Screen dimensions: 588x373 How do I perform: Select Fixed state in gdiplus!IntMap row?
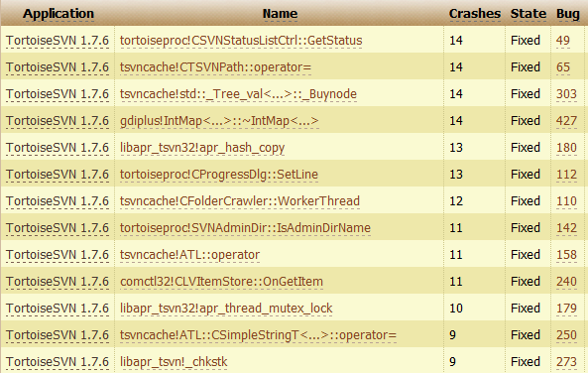coord(526,121)
